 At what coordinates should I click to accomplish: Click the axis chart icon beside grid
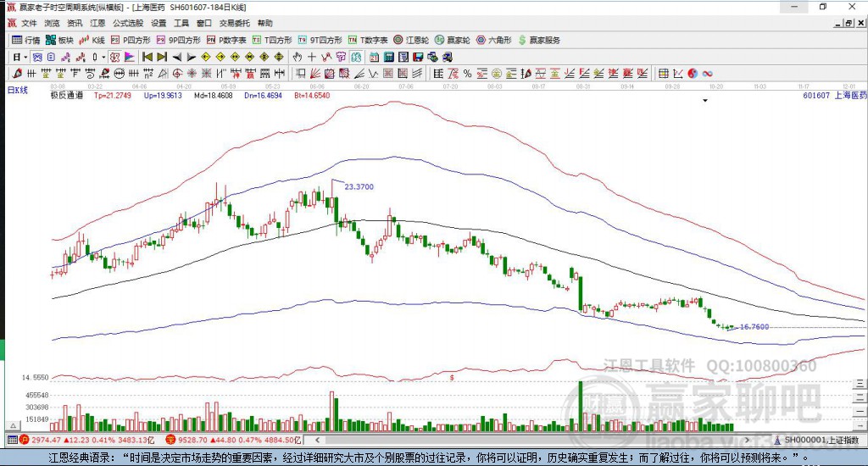[x=677, y=73]
